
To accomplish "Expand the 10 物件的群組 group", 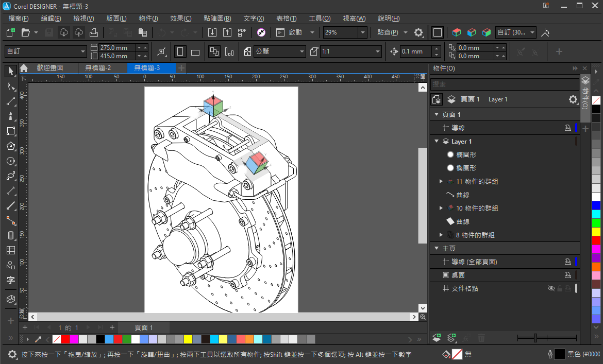I will 441,208.
